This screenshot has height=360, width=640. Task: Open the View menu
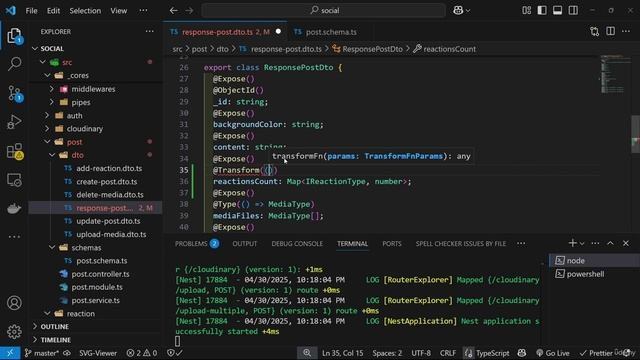[x=119, y=11]
